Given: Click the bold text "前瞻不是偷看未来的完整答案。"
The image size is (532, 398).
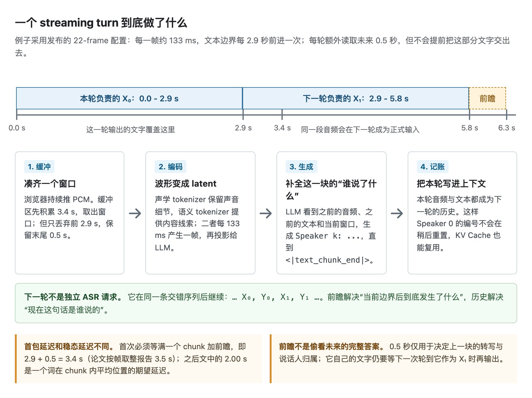Looking at the screenshot, I should 332,346.
